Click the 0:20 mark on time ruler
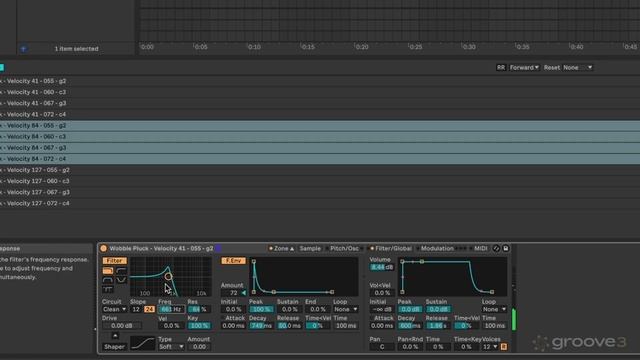The height and width of the screenshot is (360, 640). (362, 47)
